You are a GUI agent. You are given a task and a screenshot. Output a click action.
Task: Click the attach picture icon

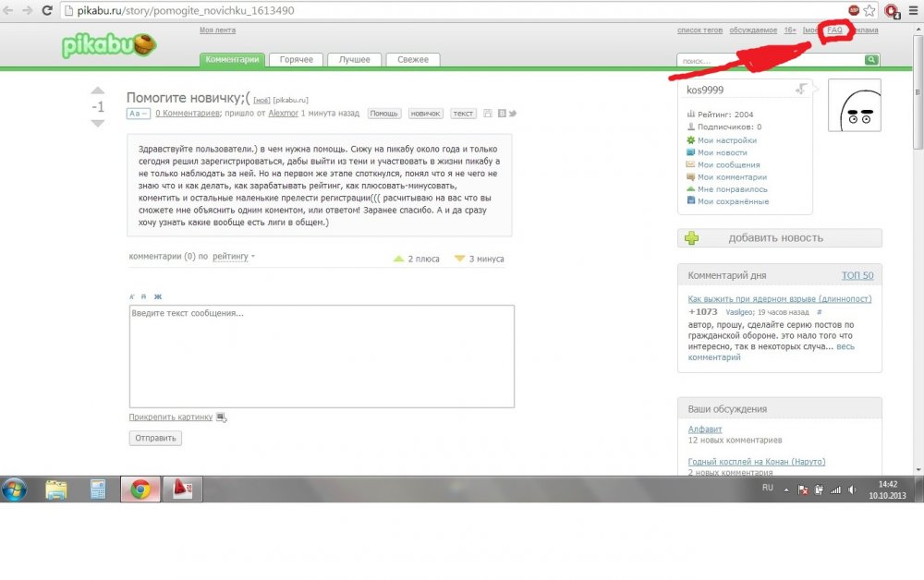click(x=221, y=417)
